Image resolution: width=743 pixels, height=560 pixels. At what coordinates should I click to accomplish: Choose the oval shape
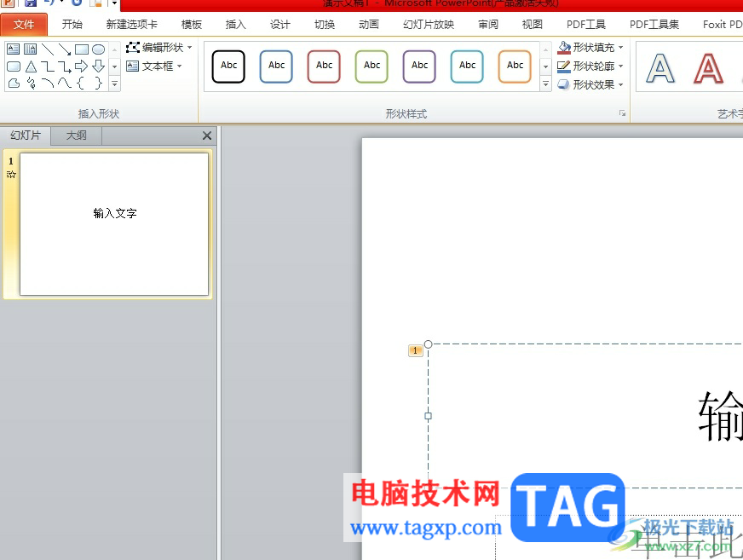(x=99, y=49)
